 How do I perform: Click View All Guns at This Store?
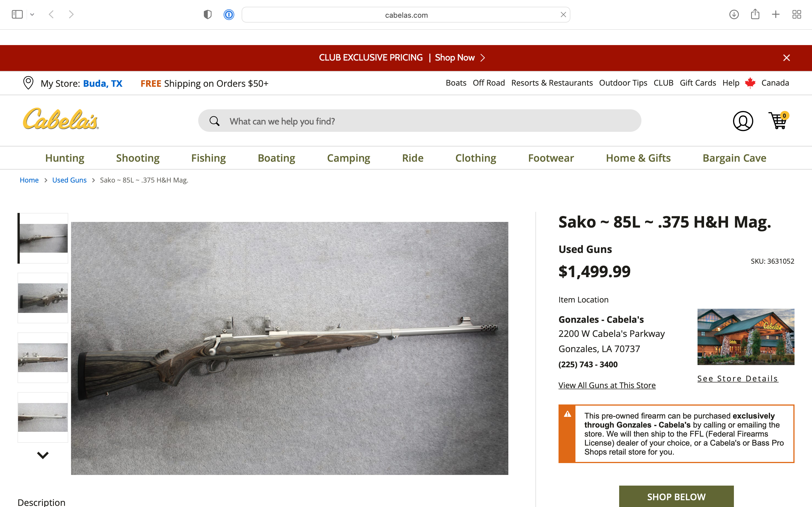tap(607, 385)
